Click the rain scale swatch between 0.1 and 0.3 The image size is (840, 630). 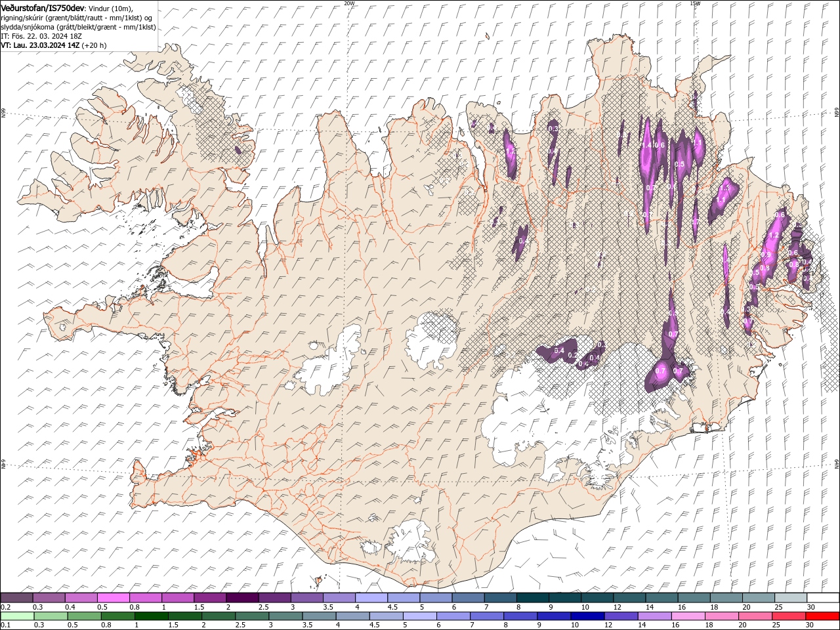click(x=17, y=616)
